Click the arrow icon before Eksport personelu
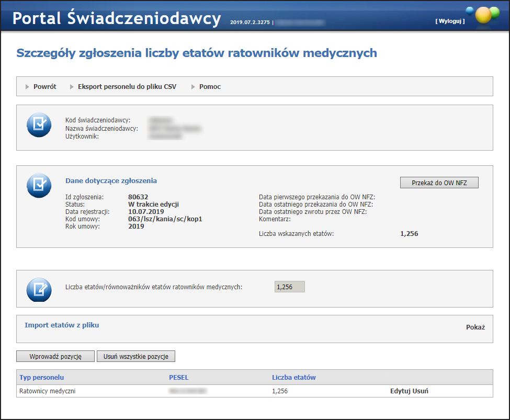 [72, 87]
